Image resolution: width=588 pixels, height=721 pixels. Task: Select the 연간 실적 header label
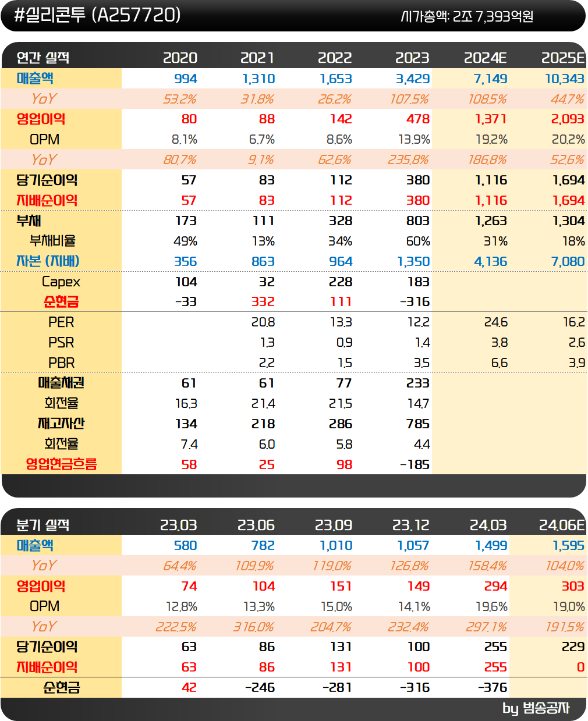click(x=43, y=58)
